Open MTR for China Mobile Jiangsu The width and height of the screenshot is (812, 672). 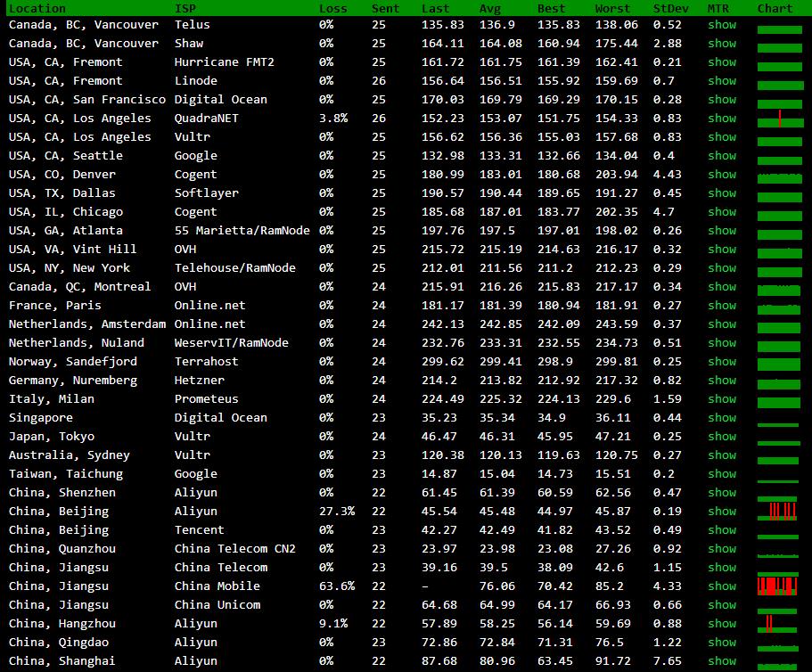[722, 586]
